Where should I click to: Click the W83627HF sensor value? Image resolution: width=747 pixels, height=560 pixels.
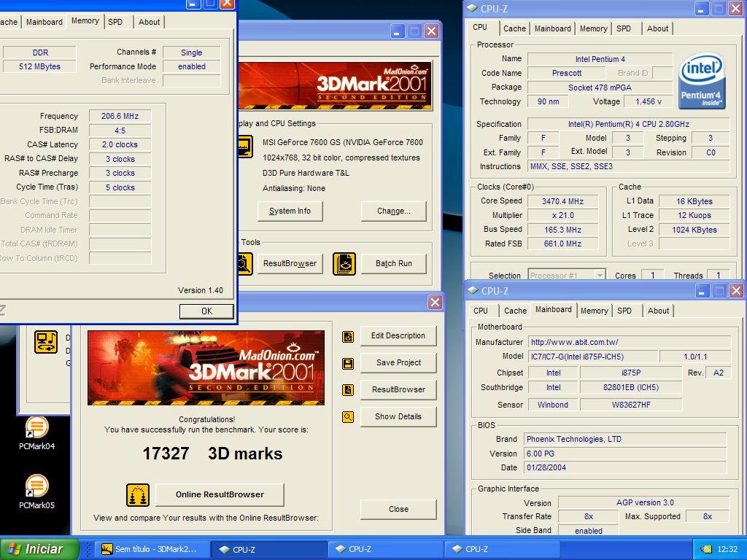point(631,405)
